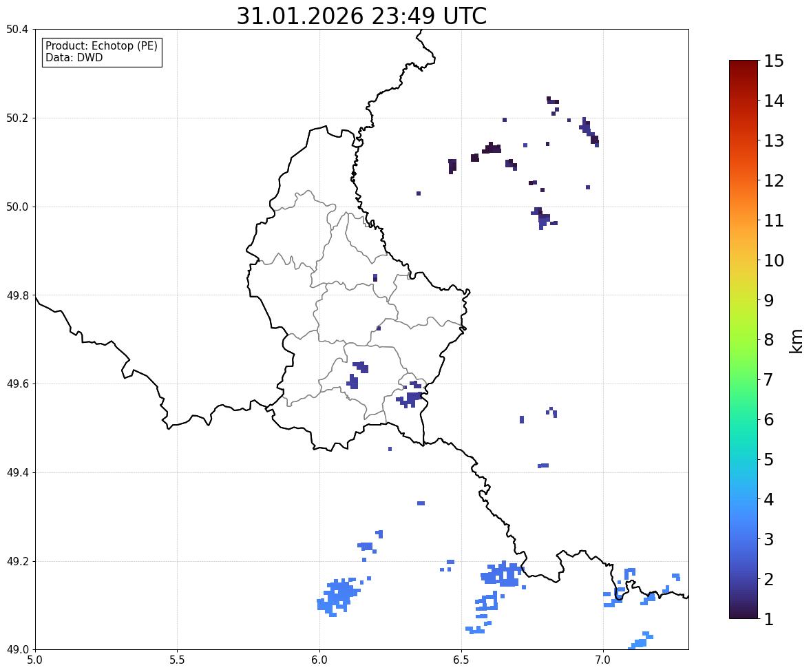Click the latitude axis label 49.2
The height and width of the screenshot is (672, 811).
[17, 561]
